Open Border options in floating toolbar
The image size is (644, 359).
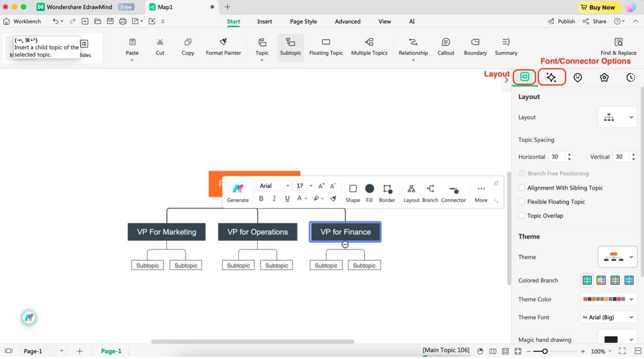(x=387, y=193)
